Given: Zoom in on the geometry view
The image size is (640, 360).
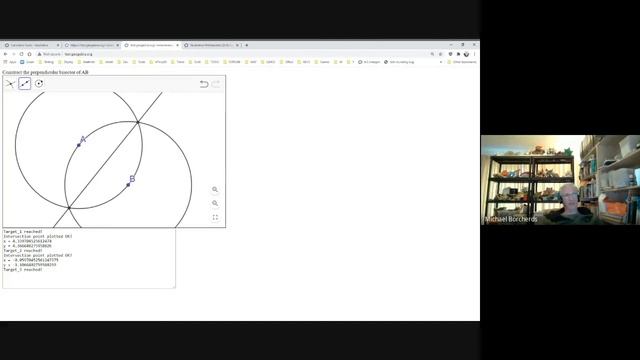Looking at the screenshot, I should click(x=215, y=189).
